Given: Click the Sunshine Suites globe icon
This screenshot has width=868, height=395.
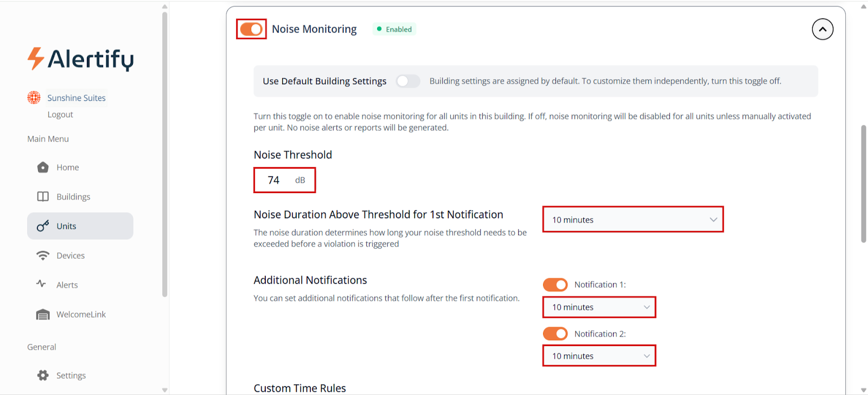Looking at the screenshot, I should click(34, 98).
